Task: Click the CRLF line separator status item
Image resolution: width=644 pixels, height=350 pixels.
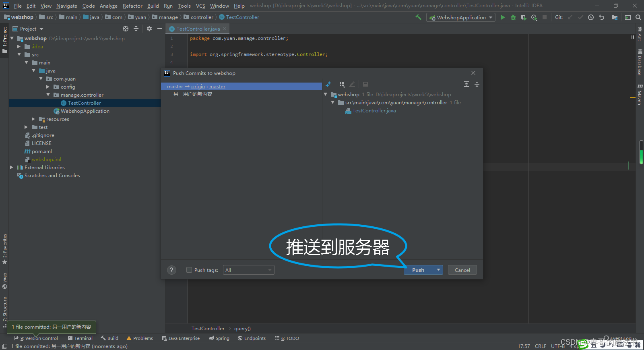Action: pos(541,346)
